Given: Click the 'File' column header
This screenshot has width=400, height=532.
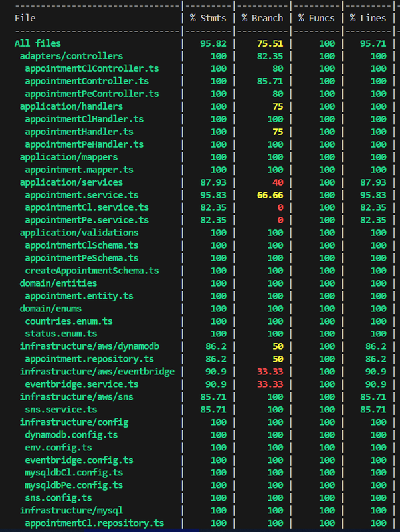Looking at the screenshot, I should click(25, 18).
